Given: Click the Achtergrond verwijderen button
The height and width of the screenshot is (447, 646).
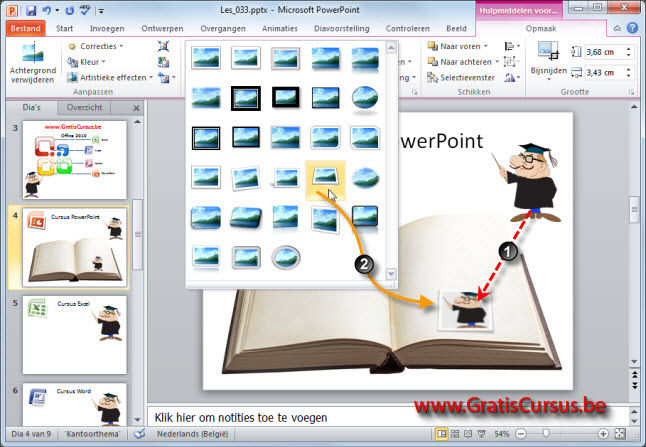Looking at the screenshot, I should click(33, 63).
